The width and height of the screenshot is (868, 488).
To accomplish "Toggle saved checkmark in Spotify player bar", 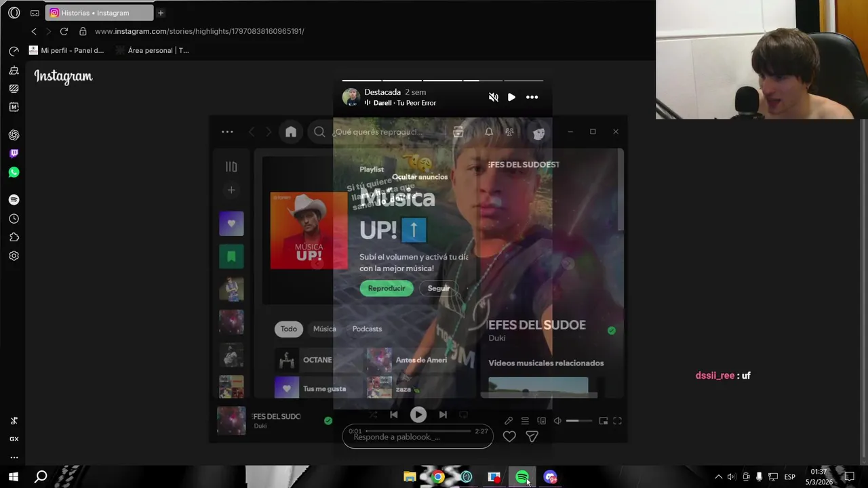I will (328, 421).
